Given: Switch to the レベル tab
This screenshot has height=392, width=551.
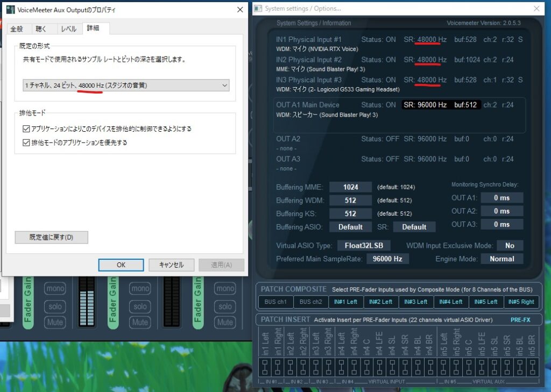Looking at the screenshot, I should [68, 29].
